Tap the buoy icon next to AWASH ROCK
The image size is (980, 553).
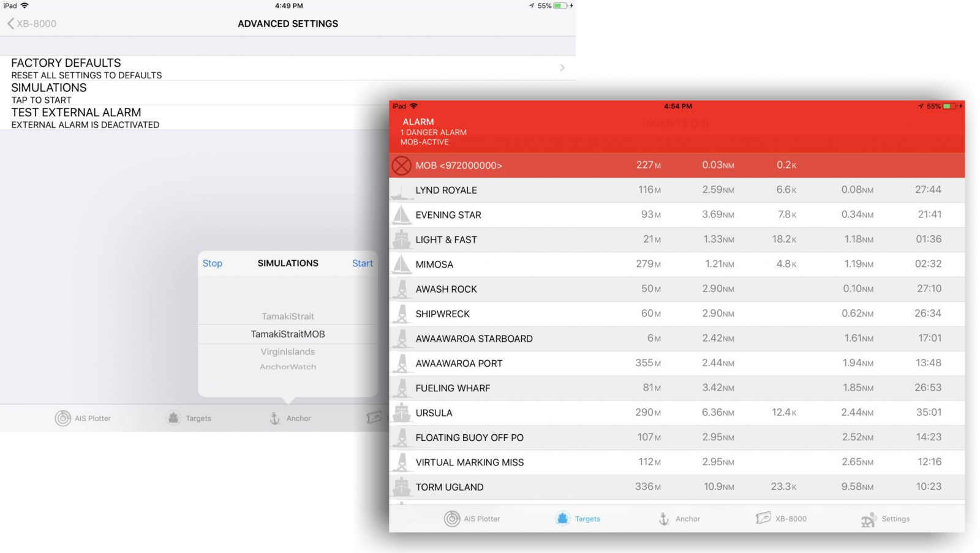pyautogui.click(x=402, y=288)
